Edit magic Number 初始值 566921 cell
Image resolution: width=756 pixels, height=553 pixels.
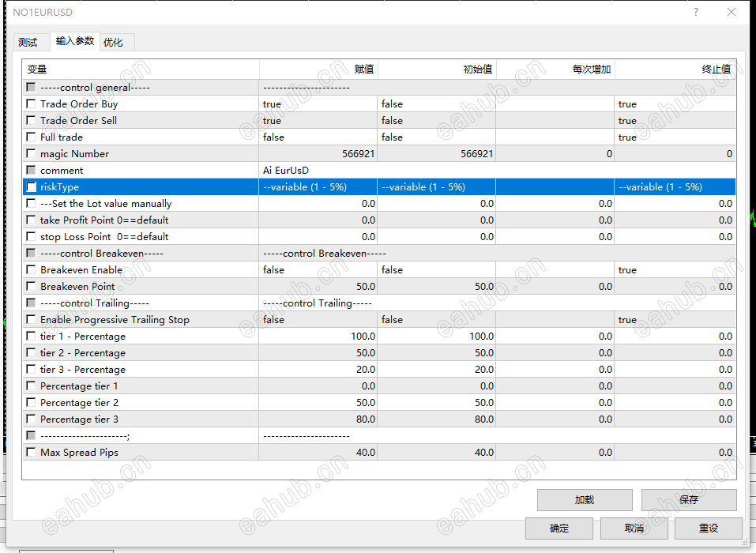[x=436, y=154]
